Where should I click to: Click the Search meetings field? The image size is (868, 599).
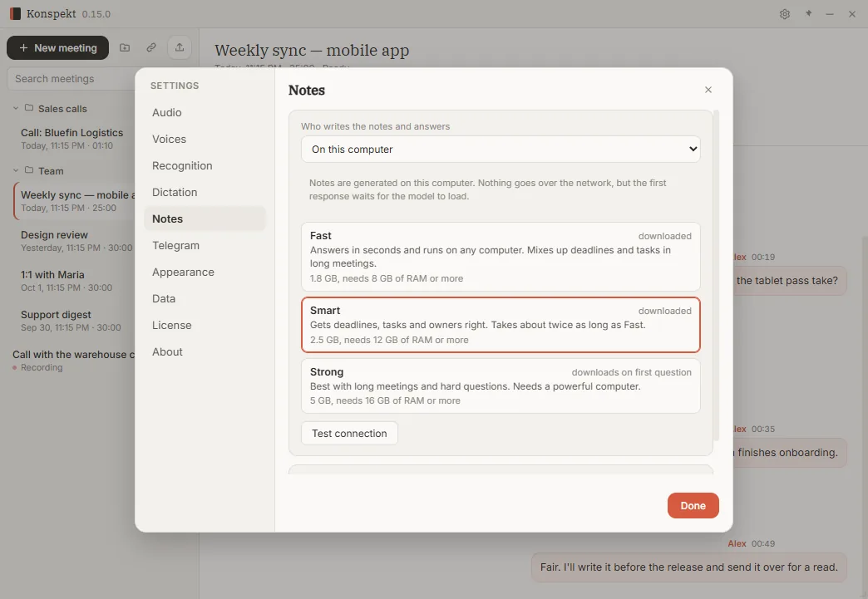tap(72, 79)
